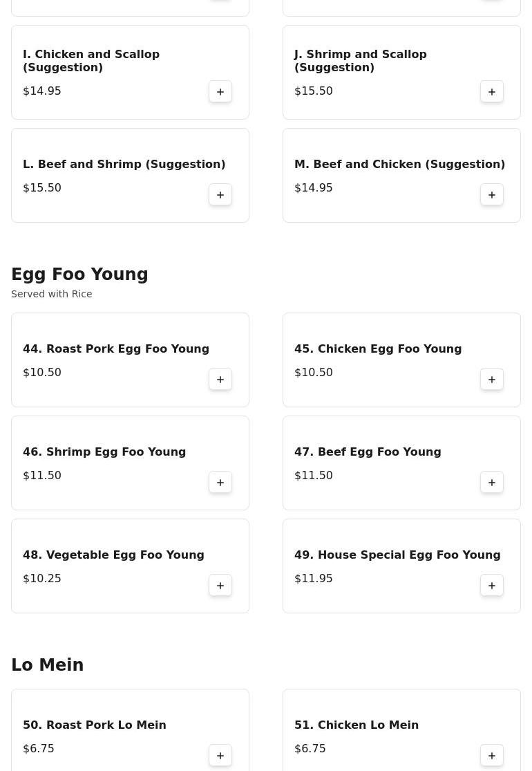Click the Lo Mein section heading
This screenshot has height=771, width=532.
click(47, 665)
